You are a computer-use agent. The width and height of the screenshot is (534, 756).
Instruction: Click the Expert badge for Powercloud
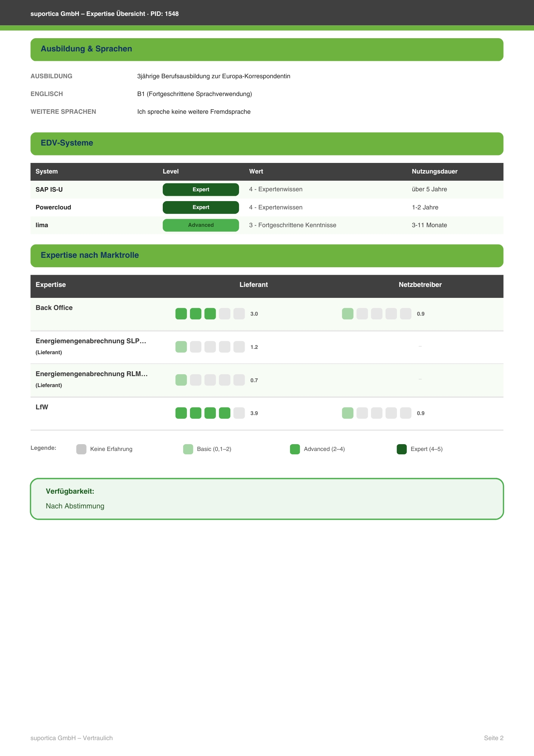pyautogui.click(x=201, y=207)
